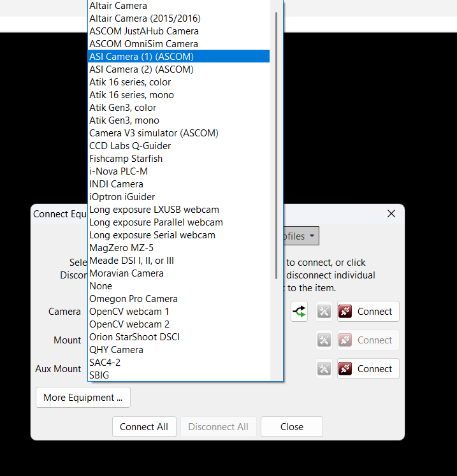Image resolution: width=457 pixels, height=476 pixels.
Task: Select Atik 16 series, mono
Action: click(178, 95)
